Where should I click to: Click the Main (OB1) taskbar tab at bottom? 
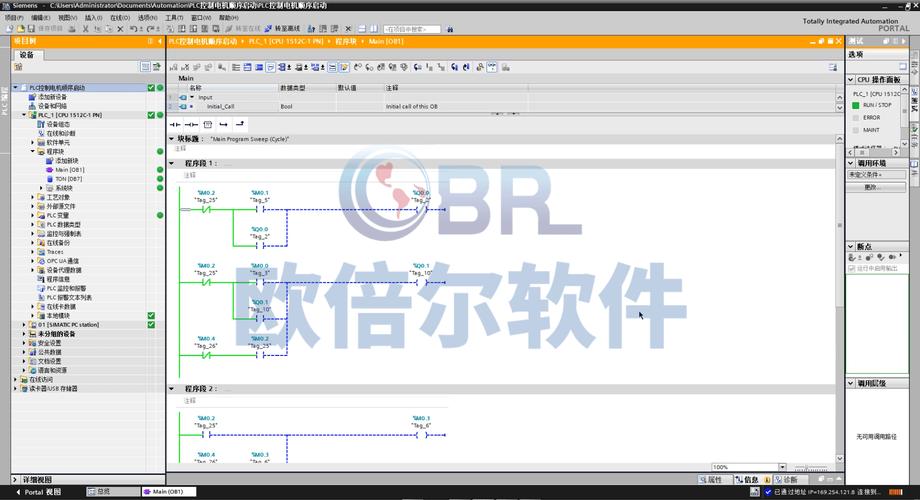[168, 492]
